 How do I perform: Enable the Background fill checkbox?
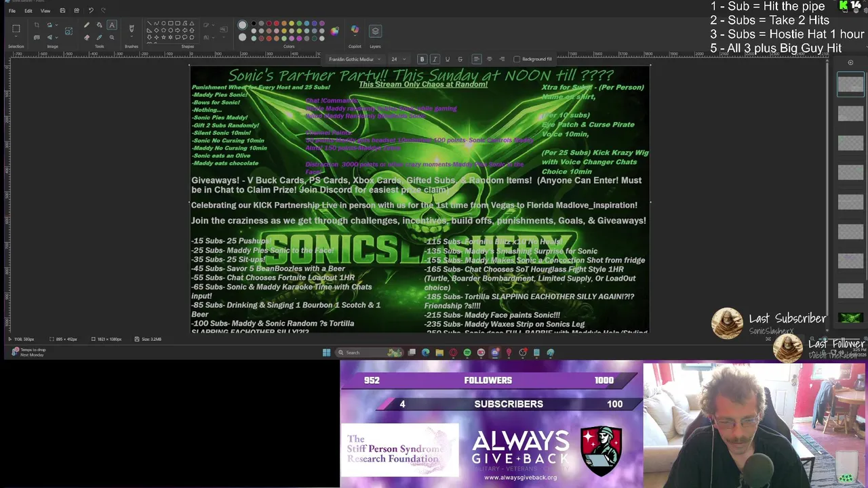[x=517, y=59]
